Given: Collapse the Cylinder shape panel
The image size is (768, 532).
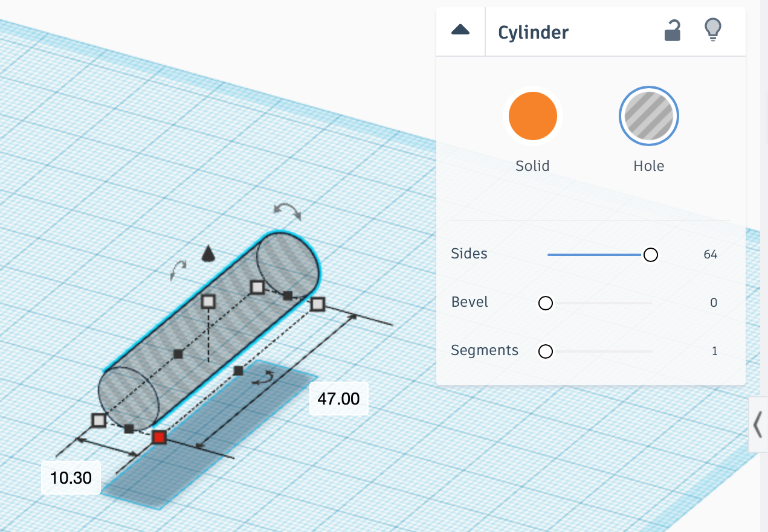Looking at the screenshot, I should [460, 30].
